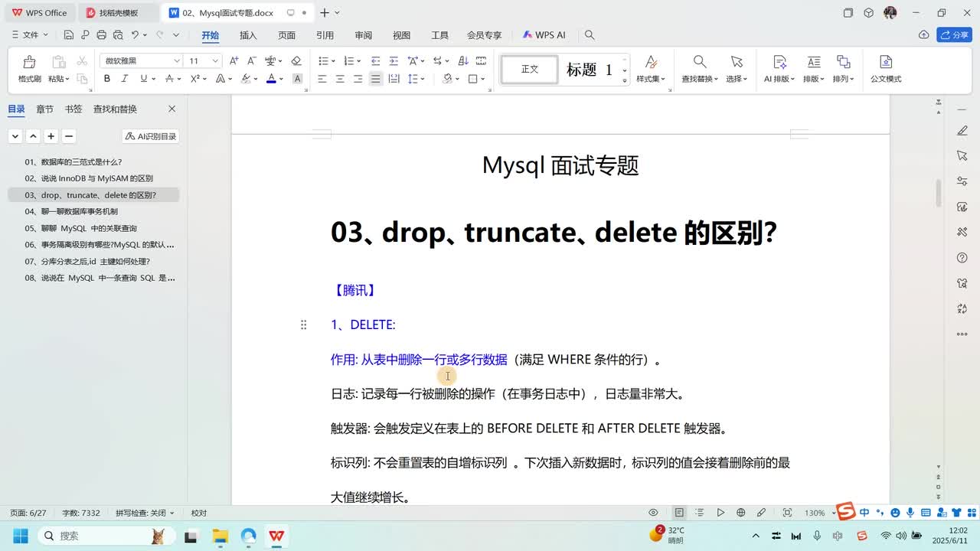Click the text highlight color button
980x551 pixels.
click(246, 79)
